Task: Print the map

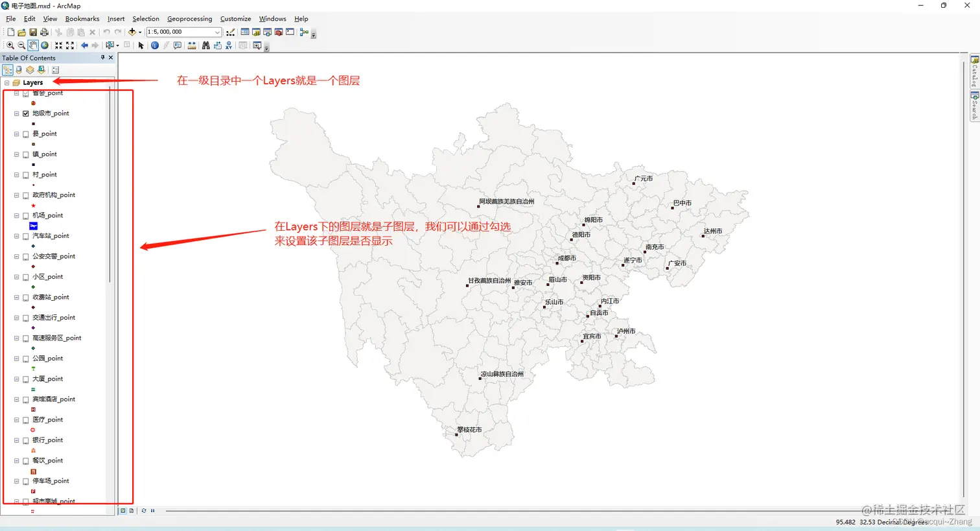Action: 44,32
